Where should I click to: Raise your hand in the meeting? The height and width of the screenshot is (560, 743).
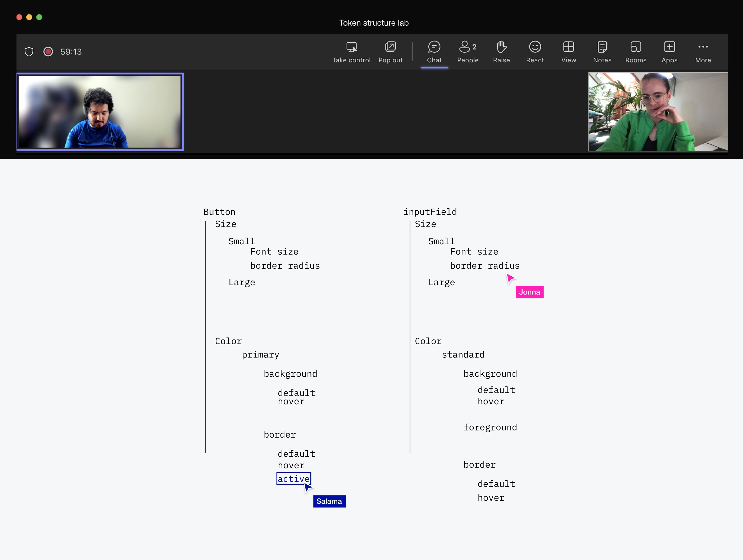pyautogui.click(x=501, y=52)
